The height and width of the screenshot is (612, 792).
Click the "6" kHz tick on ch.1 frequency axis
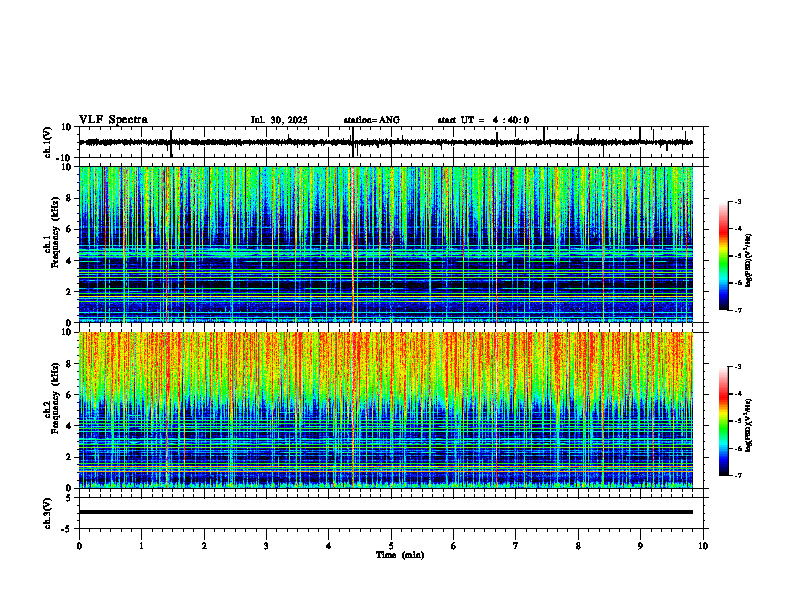pos(69,229)
